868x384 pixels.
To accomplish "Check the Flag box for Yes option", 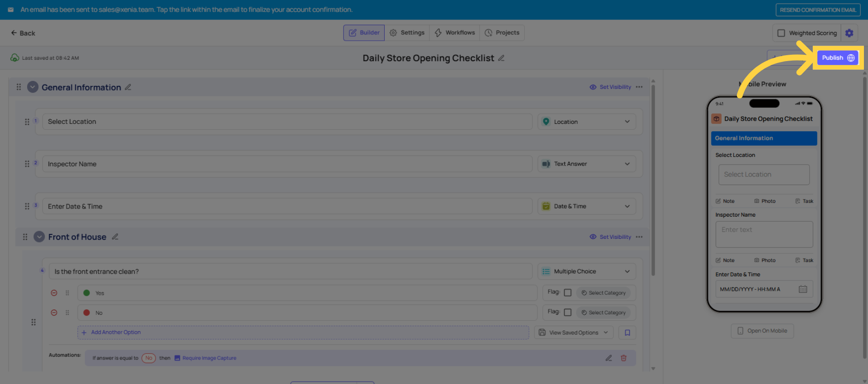I will click(568, 293).
